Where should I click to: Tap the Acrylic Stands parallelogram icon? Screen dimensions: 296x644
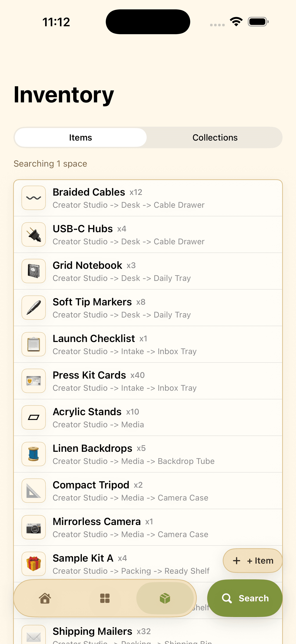tap(34, 417)
